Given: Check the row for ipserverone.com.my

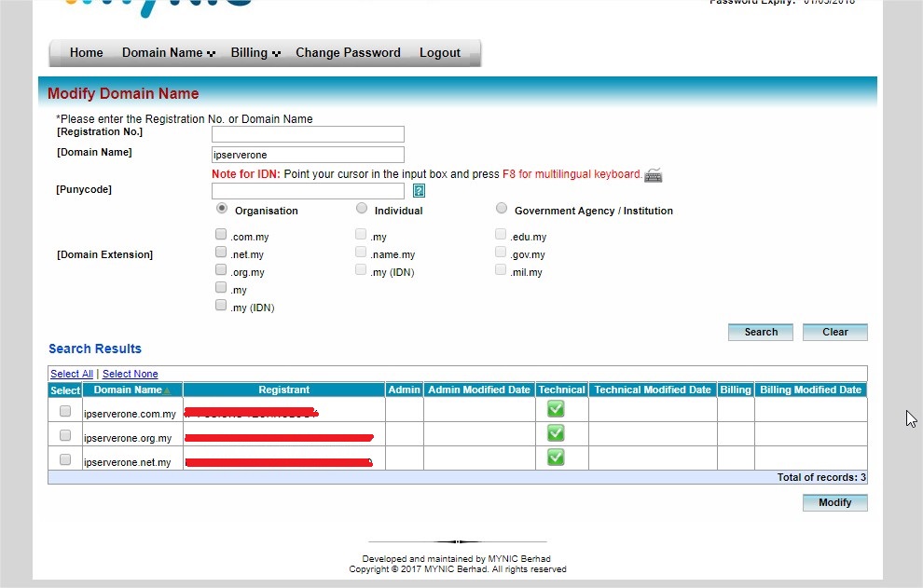Looking at the screenshot, I should click(x=65, y=412).
